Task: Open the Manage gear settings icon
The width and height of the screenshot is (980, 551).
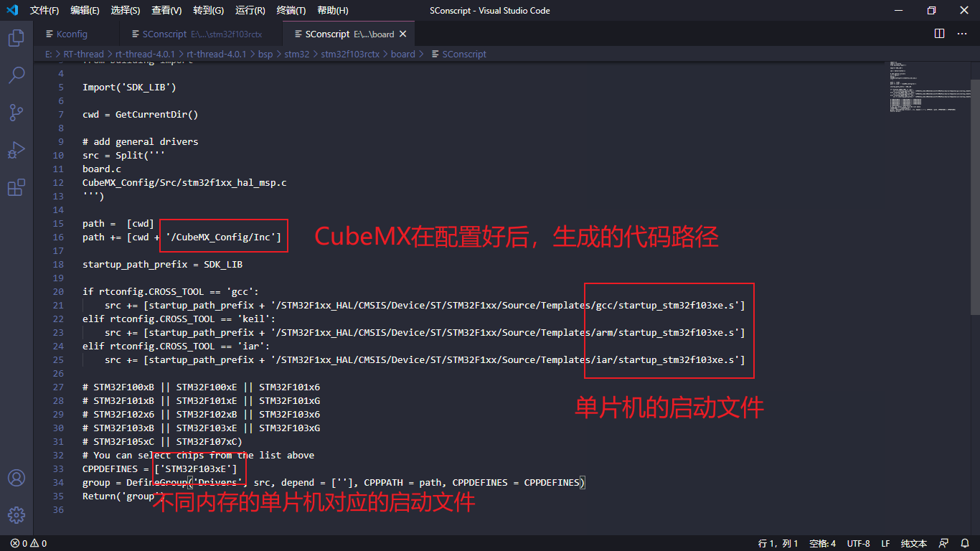Action: [16, 515]
